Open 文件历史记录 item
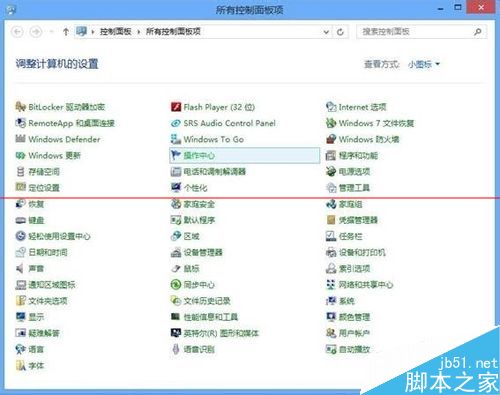The height and width of the screenshot is (395, 500). [x=201, y=301]
